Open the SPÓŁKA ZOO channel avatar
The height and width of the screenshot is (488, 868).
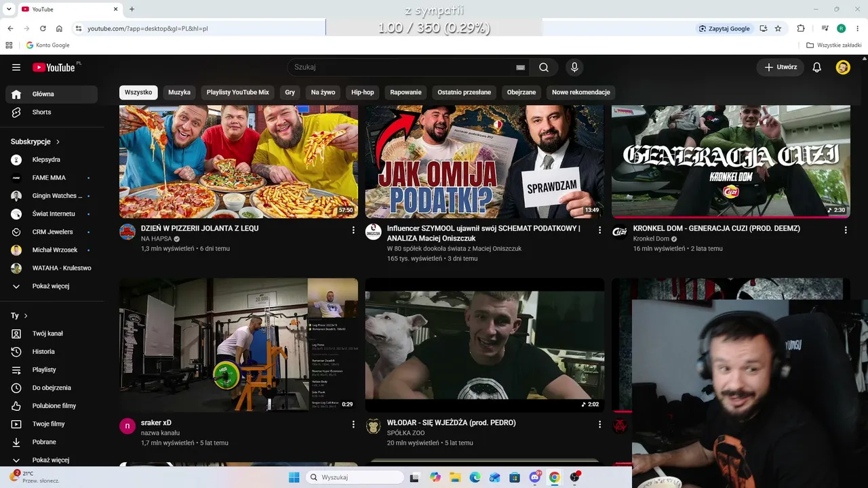coord(373,426)
